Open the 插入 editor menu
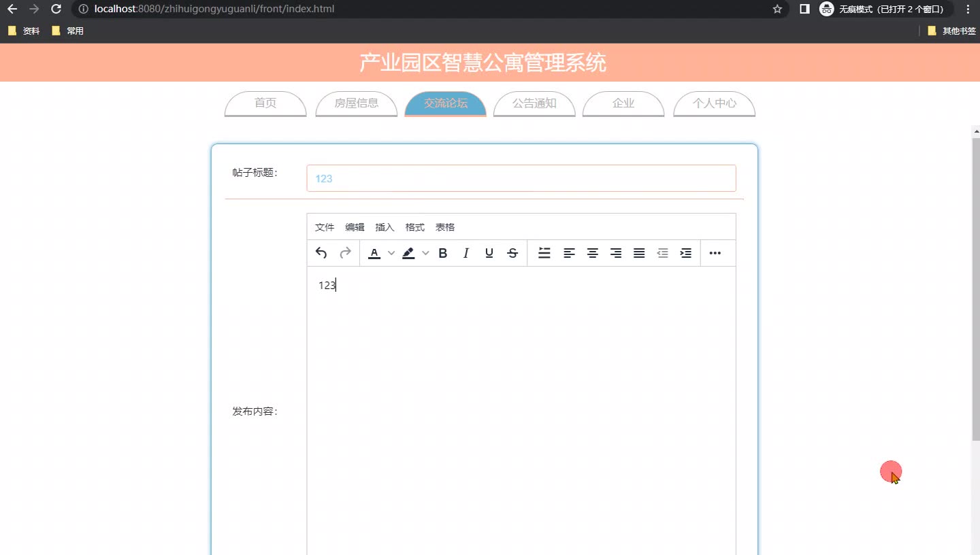The image size is (980, 555). 385,227
